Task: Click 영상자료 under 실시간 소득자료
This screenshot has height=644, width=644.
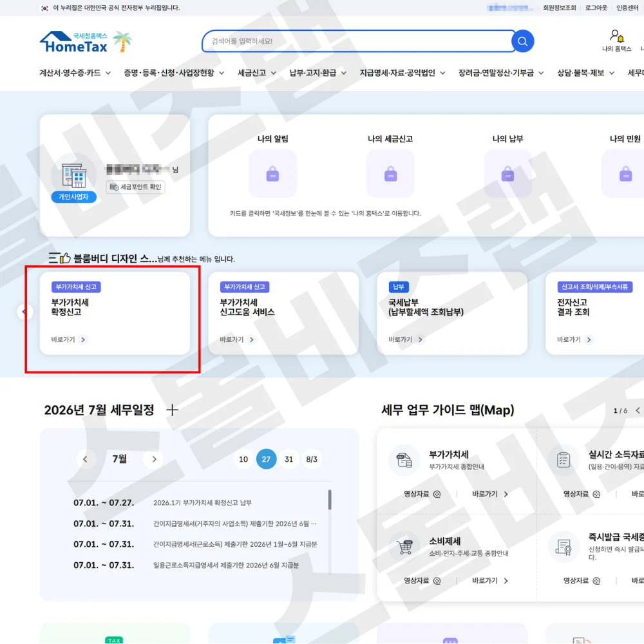Action: 581,494
